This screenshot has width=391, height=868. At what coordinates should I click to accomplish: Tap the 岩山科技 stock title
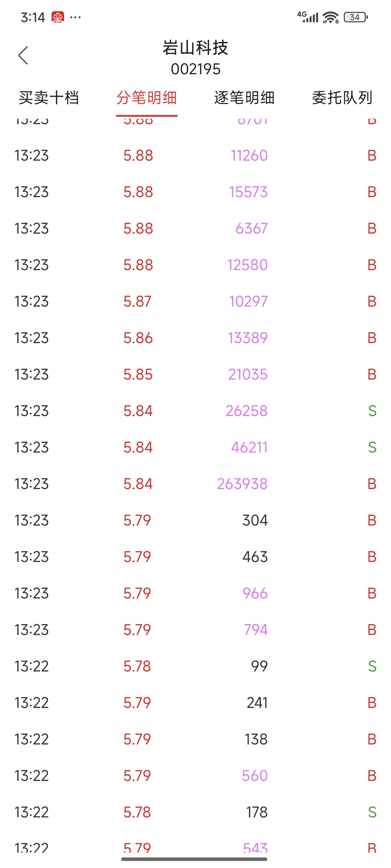[196, 47]
